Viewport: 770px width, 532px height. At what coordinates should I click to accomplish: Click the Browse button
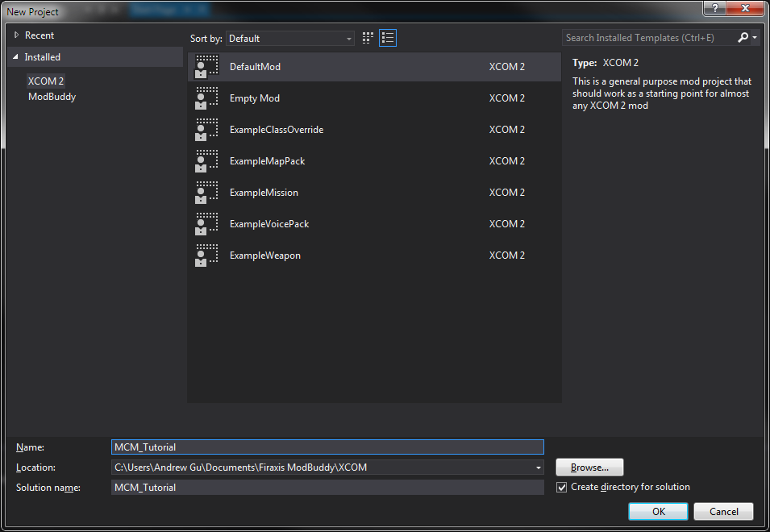coord(589,468)
